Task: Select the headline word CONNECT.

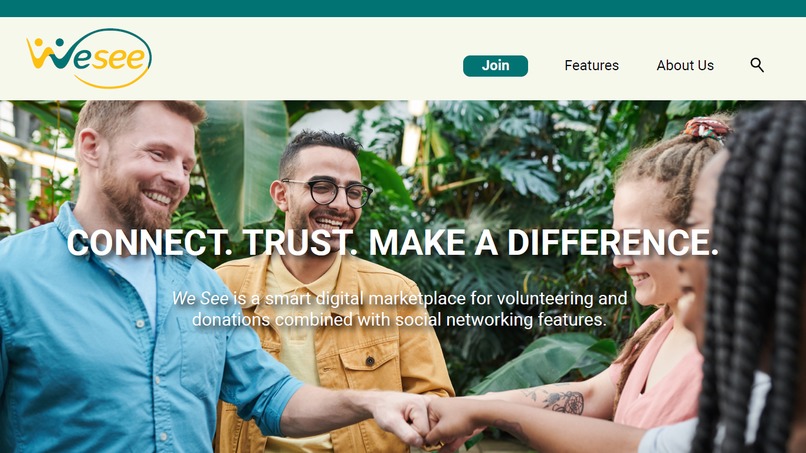Action: click(150, 242)
